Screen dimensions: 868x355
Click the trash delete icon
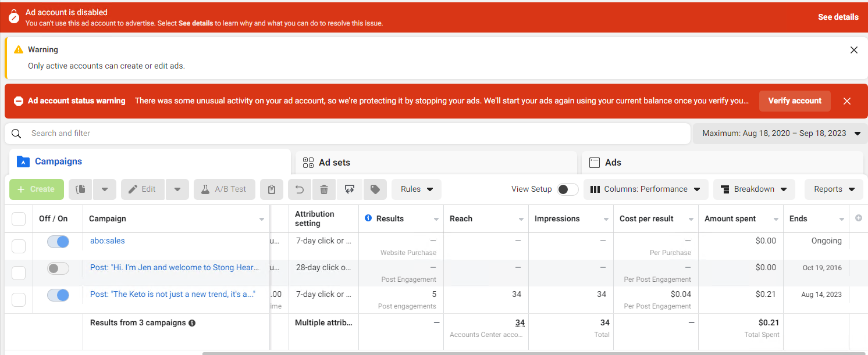pyautogui.click(x=324, y=189)
